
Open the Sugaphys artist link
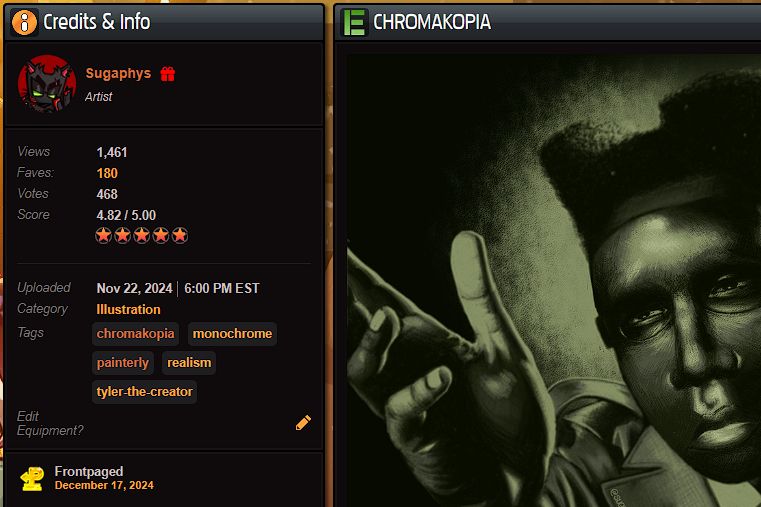pos(118,73)
